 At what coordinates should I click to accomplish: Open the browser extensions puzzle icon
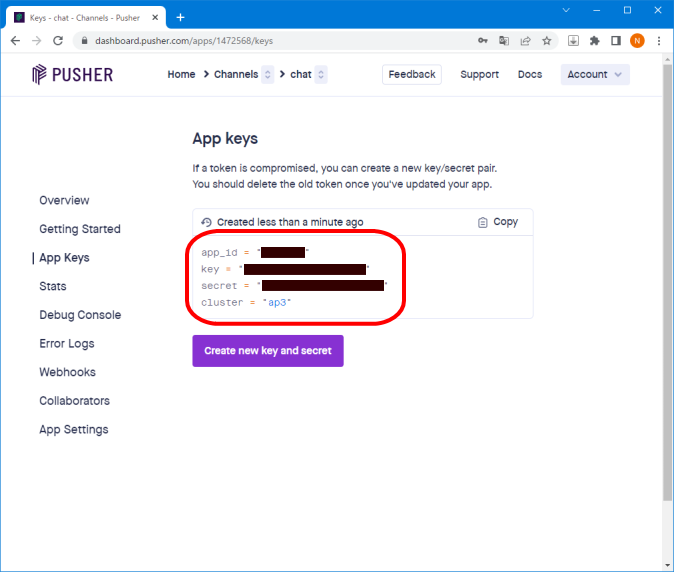coord(595,41)
